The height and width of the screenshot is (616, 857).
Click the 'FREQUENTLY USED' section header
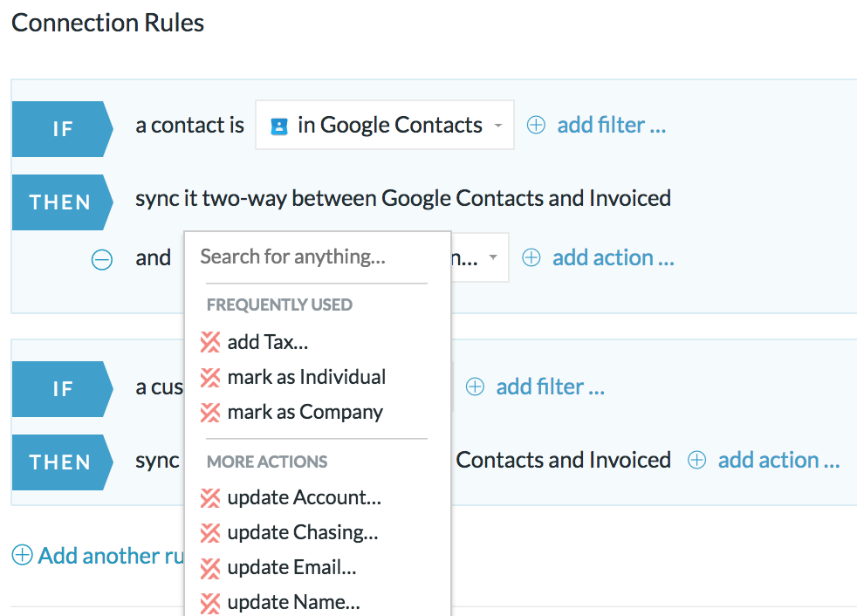tap(279, 305)
